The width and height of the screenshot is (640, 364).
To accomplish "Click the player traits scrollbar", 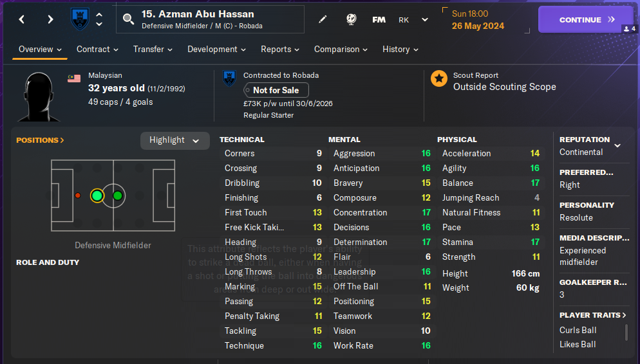I will click(626, 332).
